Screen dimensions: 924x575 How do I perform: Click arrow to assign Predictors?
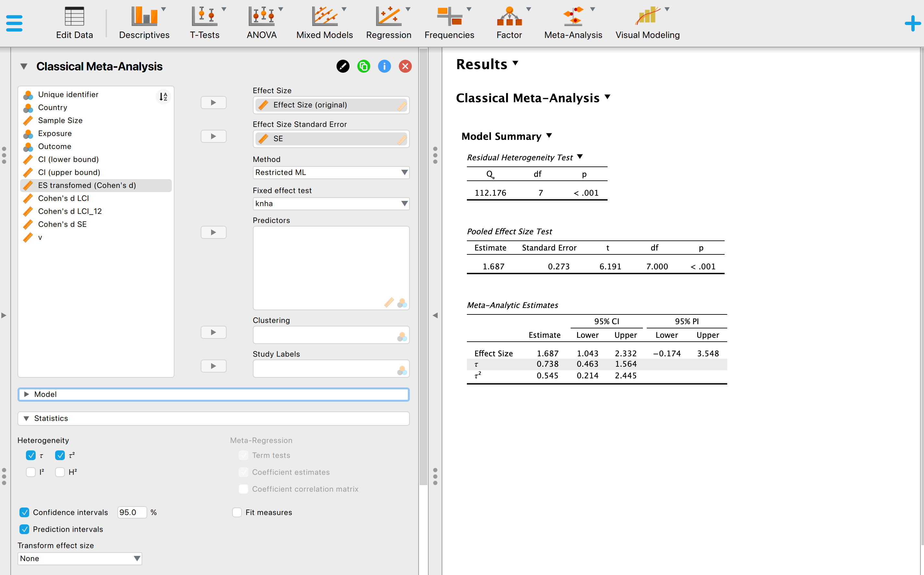[214, 232]
